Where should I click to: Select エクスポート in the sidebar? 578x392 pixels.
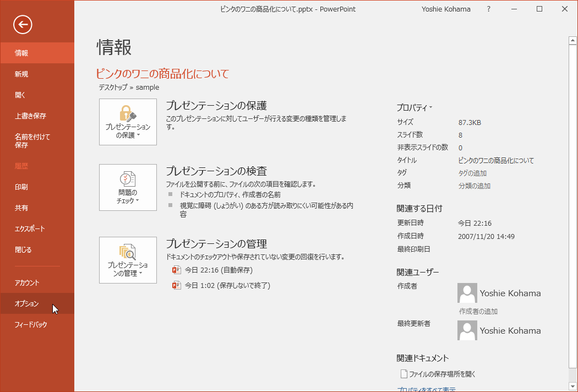(37, 228)
